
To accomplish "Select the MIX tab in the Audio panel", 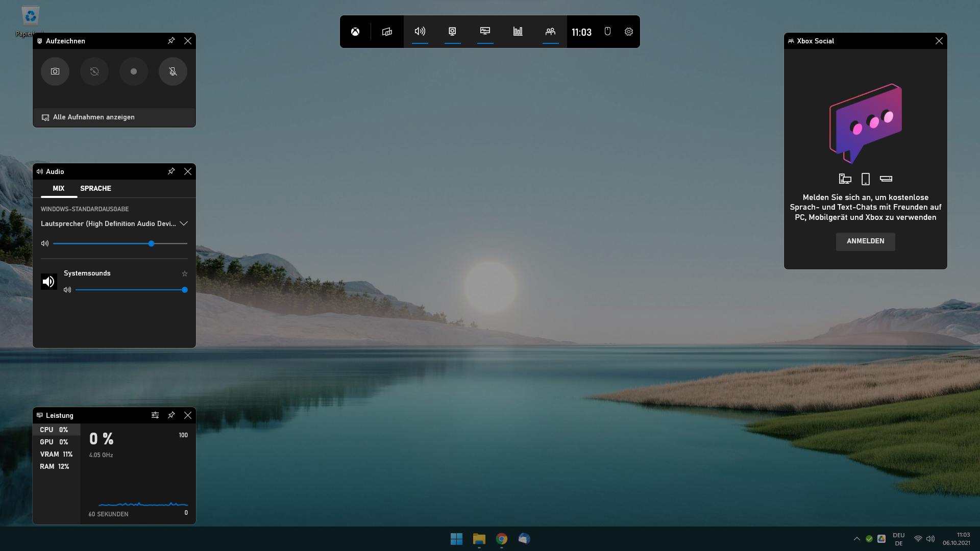I will [x=59, y=188].
